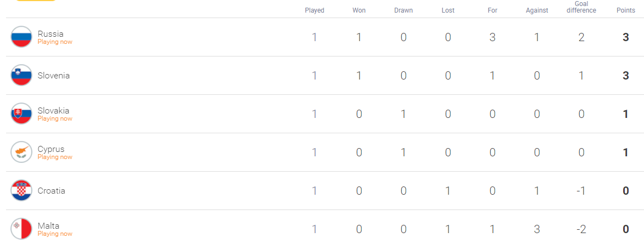
Task: Click the Won column header
Action: pyautogui.click(x=359, y=10)
